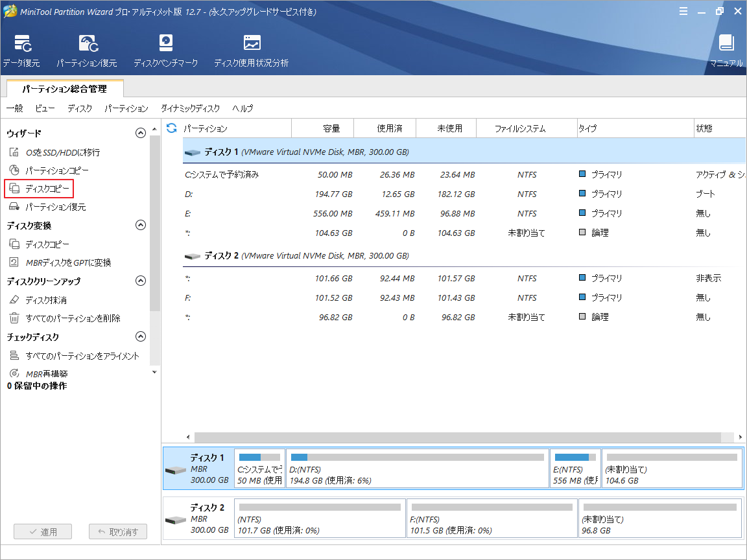Screen dimensions: 747x560
Task: Collapse the ディスク変換 section
Action: pos(140,225)
